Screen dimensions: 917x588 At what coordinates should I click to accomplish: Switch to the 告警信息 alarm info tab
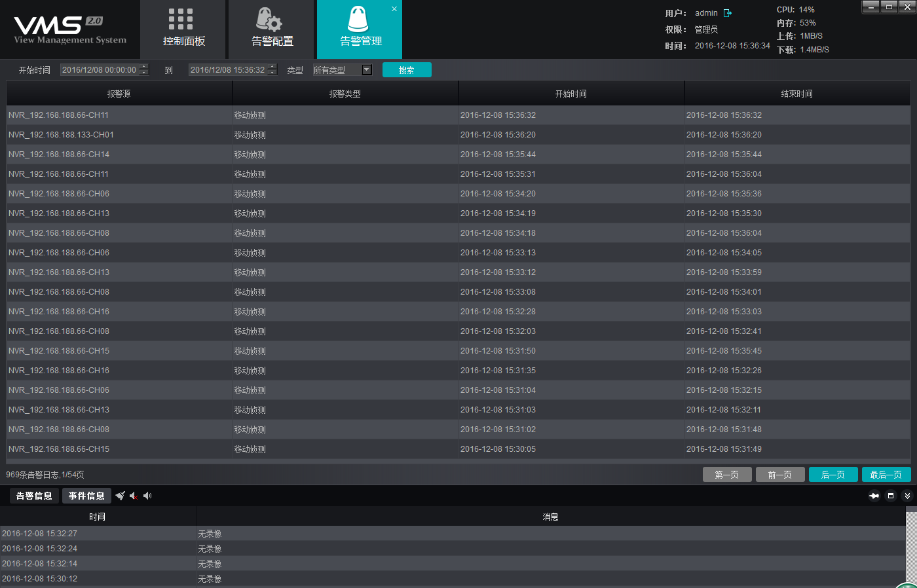(34, 496)
